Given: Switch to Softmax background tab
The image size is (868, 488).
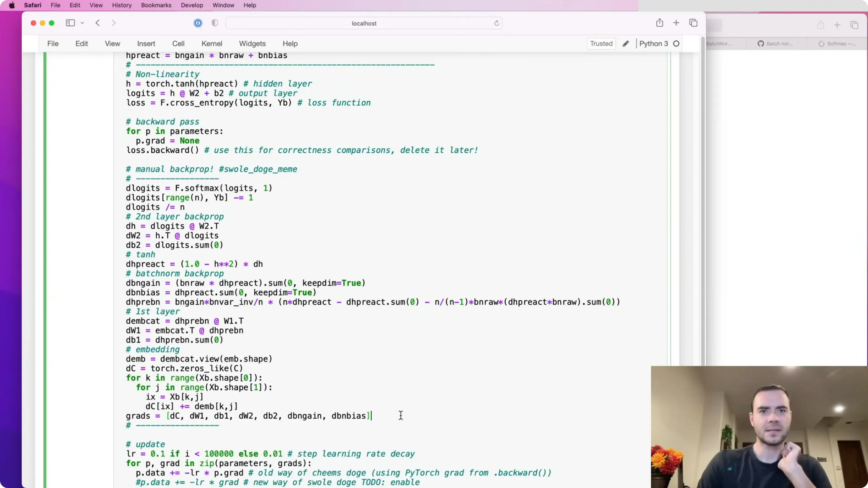Looking at the screenshot, I should click(x=837, y=44).
